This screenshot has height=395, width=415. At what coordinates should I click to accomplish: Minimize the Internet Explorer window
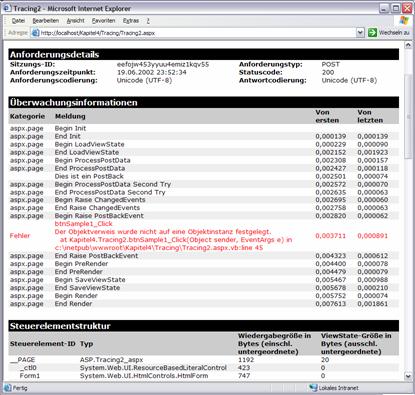coord(385,8)
